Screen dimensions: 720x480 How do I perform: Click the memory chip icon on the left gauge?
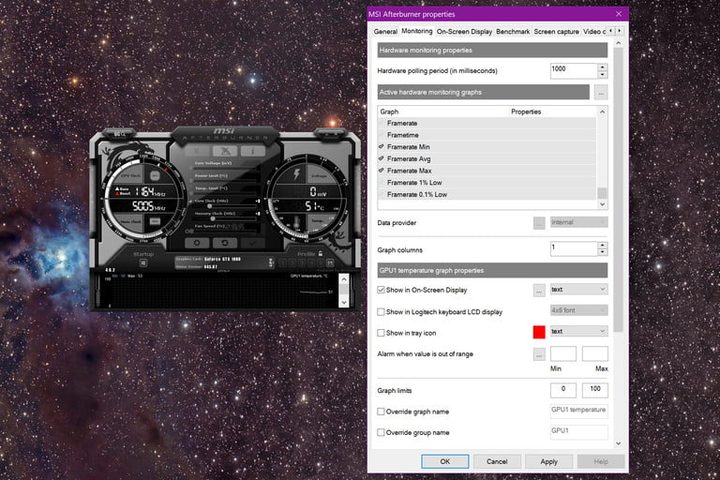(155, 222)
